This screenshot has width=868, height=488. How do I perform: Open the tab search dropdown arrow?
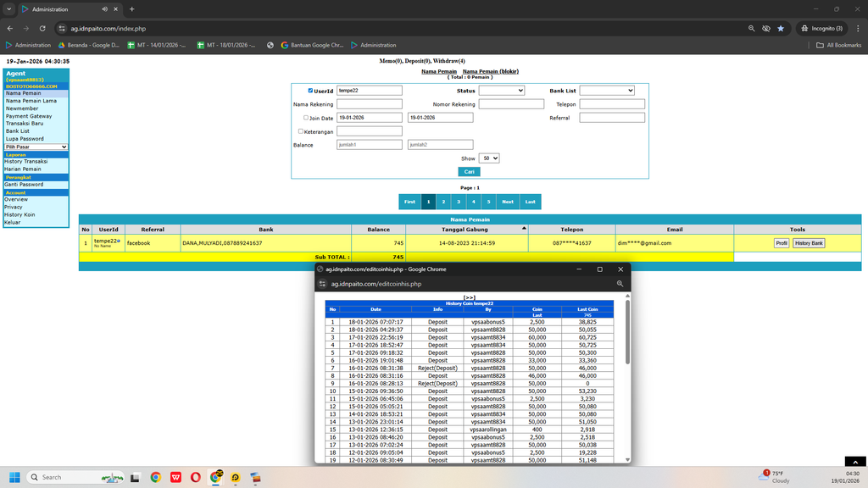8,8
